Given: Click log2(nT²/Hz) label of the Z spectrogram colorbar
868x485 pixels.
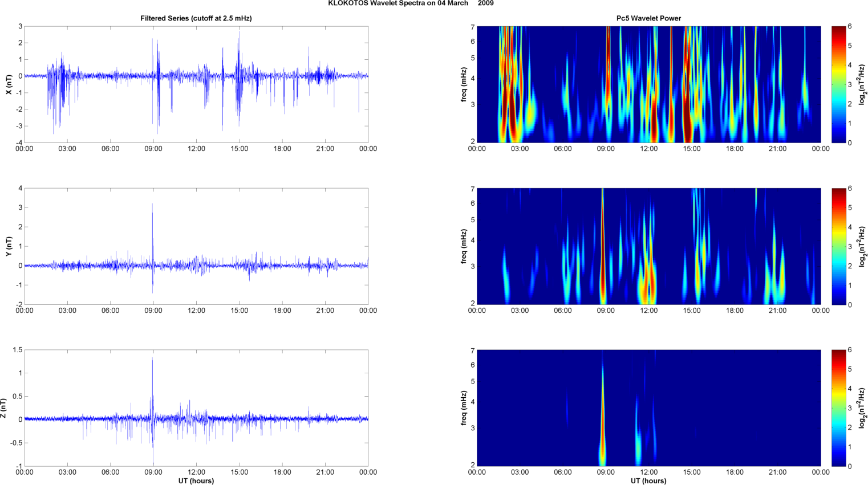Looking at the screenshot, I should point(863,408).
